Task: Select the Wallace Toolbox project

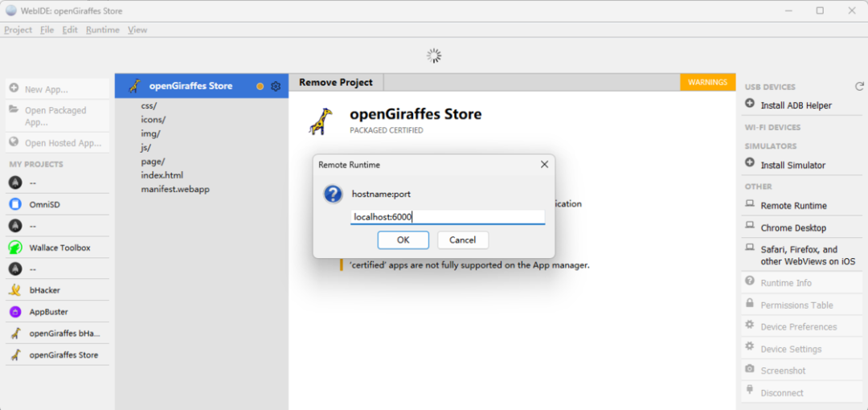Action: (58, 248)
